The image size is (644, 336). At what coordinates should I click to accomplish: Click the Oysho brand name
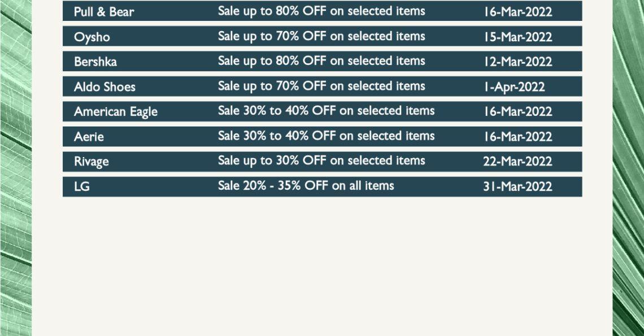(92, 37)
